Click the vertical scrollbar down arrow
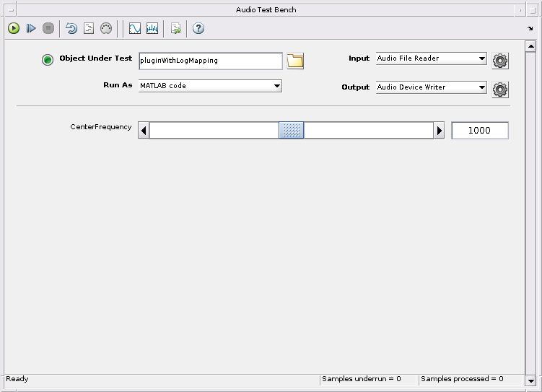The height and width of the screenshot is (392, 542). [x=530, y=381]
